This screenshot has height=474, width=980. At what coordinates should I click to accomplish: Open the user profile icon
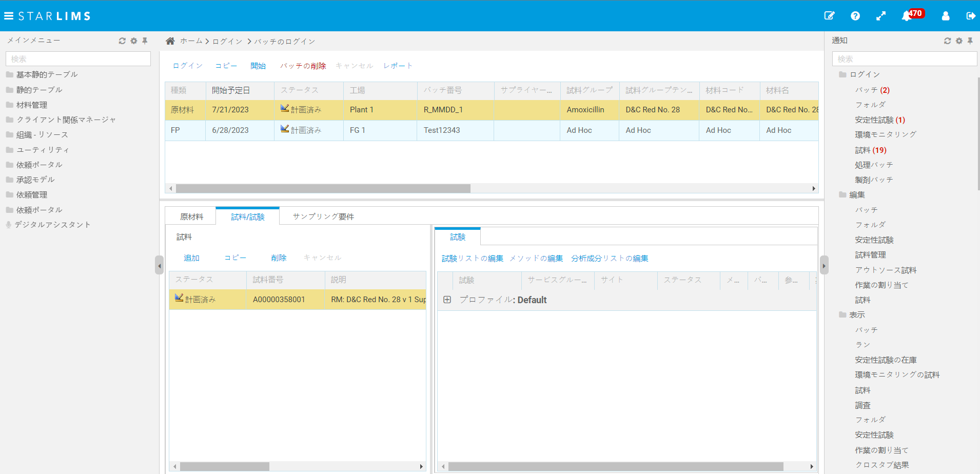[x=946, y=16]
